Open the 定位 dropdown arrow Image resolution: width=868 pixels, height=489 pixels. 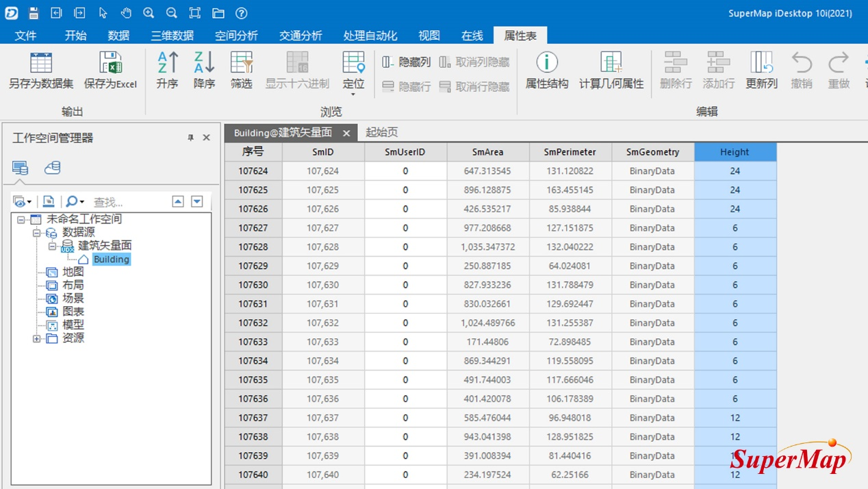point(353,95)
